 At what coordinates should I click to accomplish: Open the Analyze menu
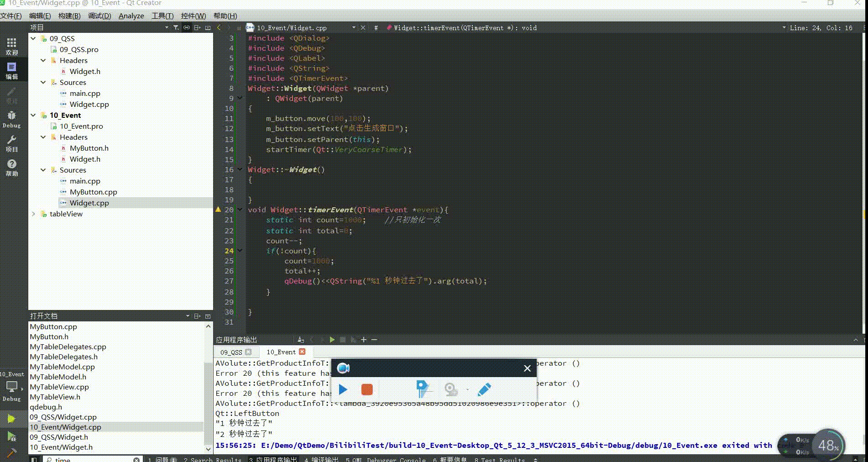point(131,16)
